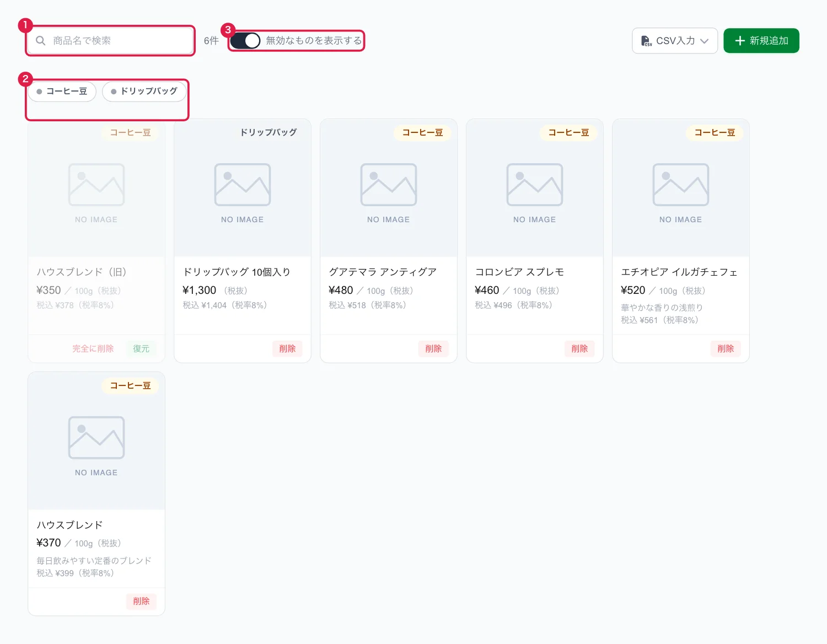Click the 毎日飲みやすい定番のブレンド description
Screen dimensions: 827x644
tap(94, 561)
